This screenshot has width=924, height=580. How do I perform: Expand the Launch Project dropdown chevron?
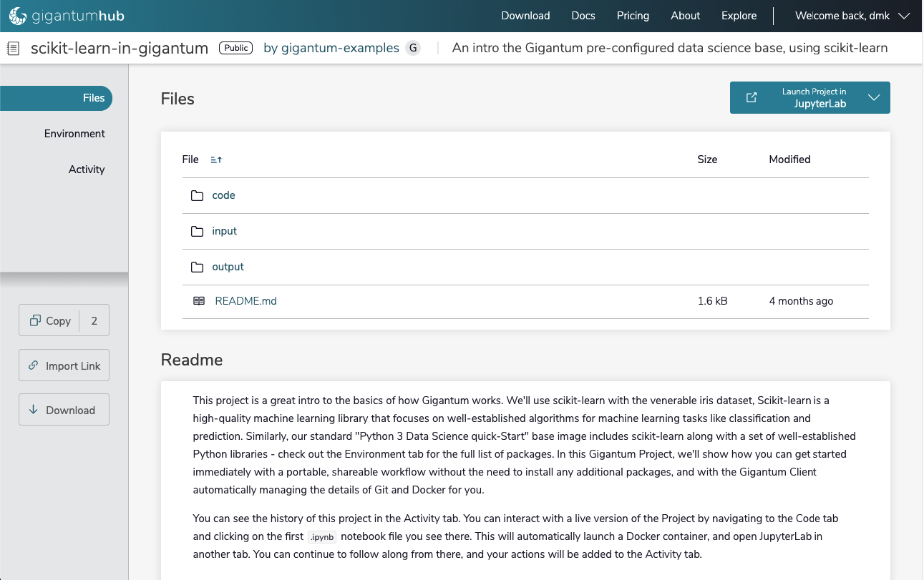873,97
